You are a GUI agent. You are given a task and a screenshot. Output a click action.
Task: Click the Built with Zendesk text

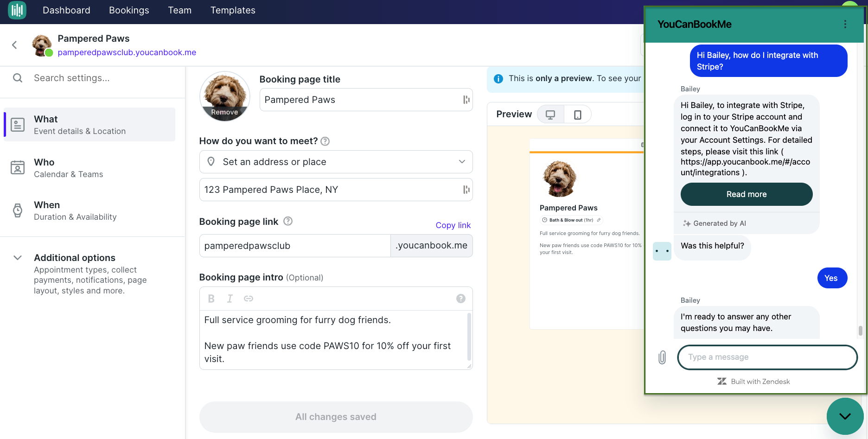pos(760,382)
